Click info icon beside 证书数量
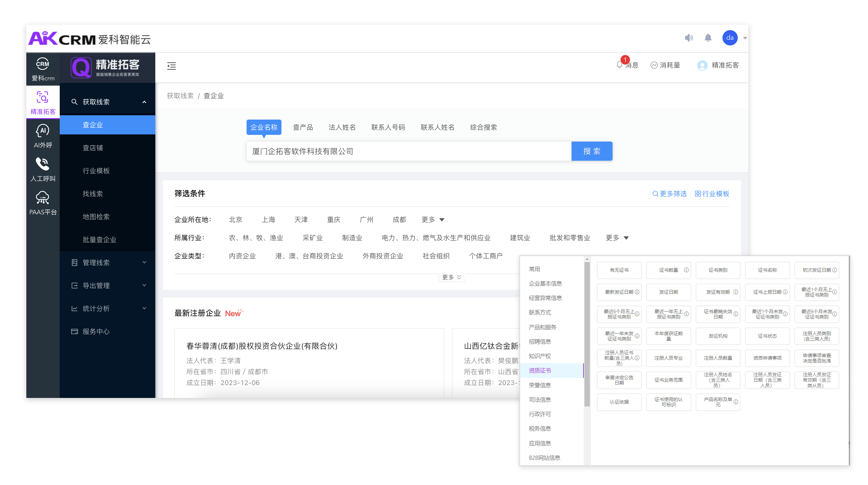This screenshot has width=868, height=485. 686,270
